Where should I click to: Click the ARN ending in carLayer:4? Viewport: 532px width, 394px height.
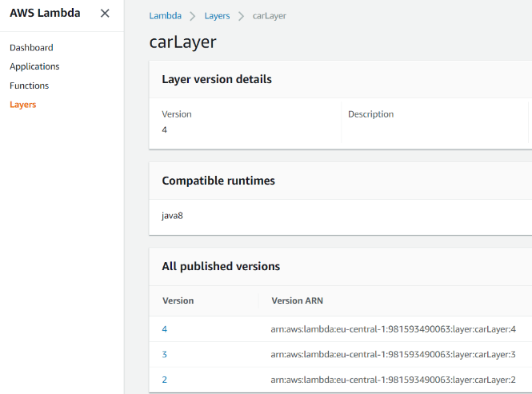(x=393, y=328)
